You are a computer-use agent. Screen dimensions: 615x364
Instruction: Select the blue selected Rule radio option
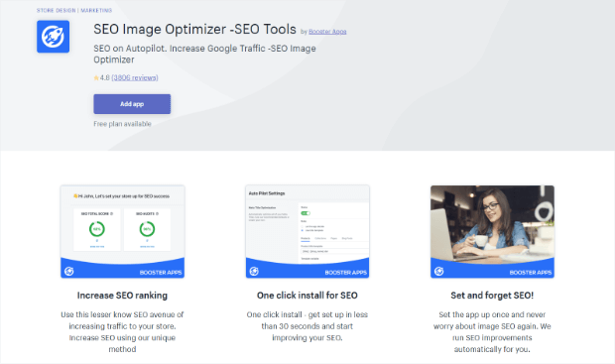302,230
